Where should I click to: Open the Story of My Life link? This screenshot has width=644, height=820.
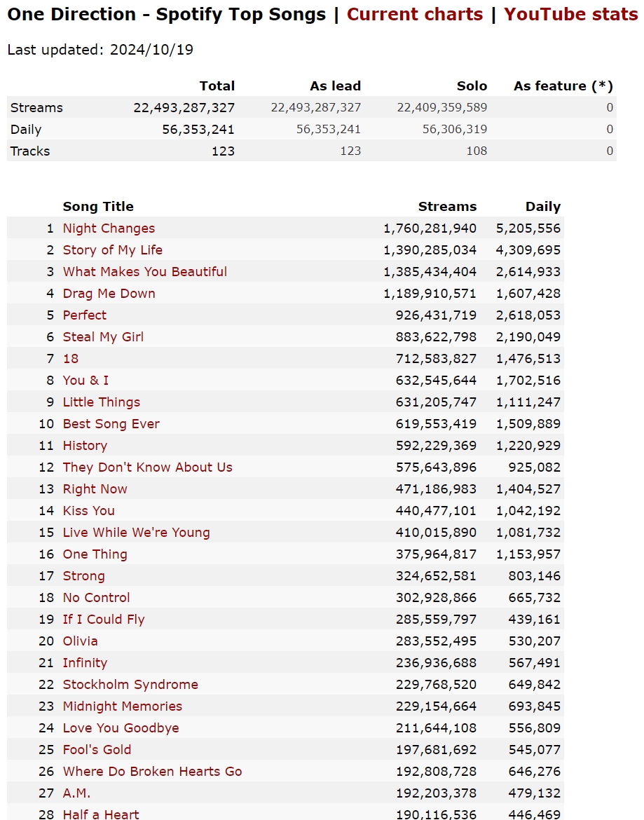click(112, 250)
